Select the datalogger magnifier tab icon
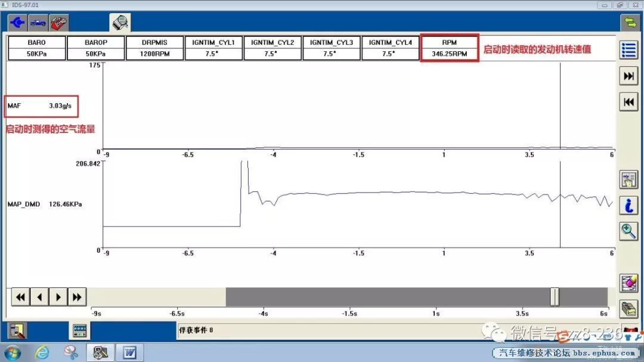This screenshot has width=644, height=362. [x=120, y=23]
